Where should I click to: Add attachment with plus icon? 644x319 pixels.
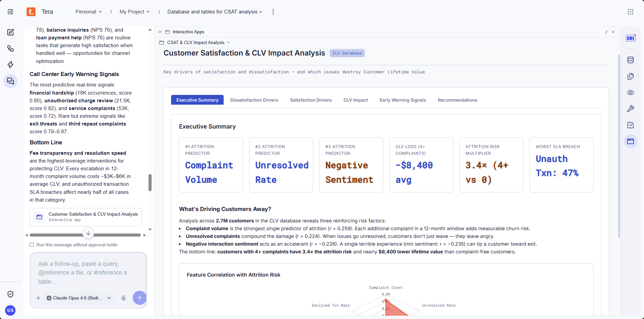(38, 298)
